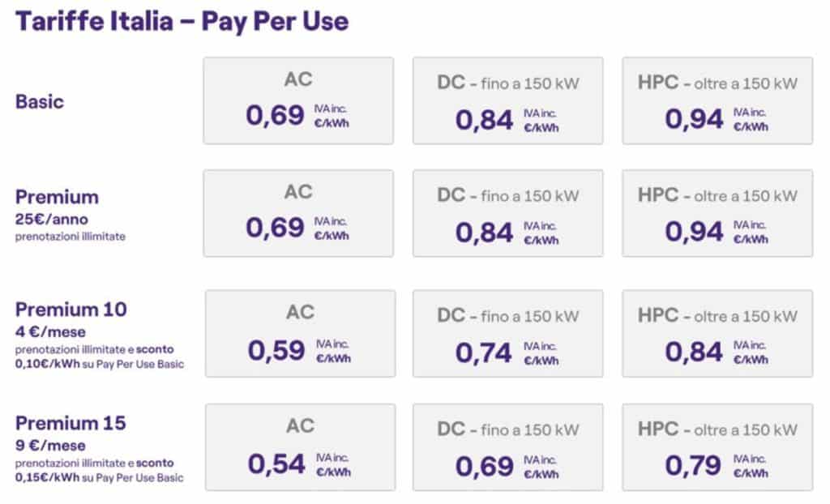The height and width of the screenshot is (504, 830).
Task: Pick the Premium 15 DC 0,69 card
Action: click(x=508, y=447)
